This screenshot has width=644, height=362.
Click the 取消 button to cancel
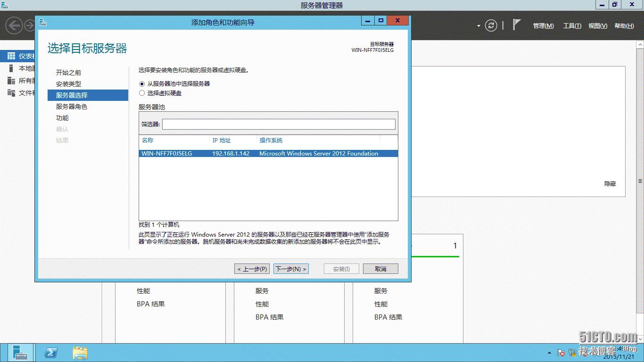(380, 269)
